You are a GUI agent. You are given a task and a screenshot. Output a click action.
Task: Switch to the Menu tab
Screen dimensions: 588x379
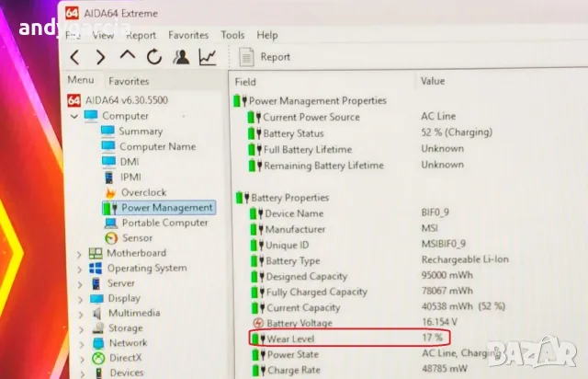[81, 80]
